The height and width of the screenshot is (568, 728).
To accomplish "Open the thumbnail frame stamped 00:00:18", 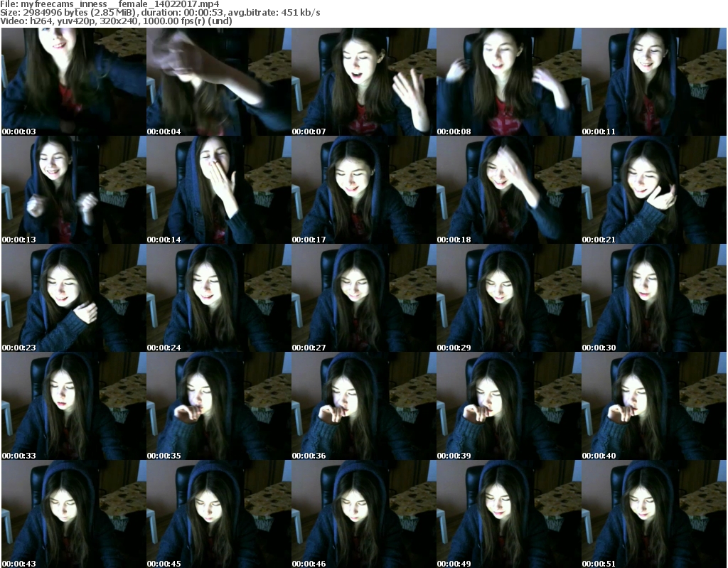I will pos(508,190).
